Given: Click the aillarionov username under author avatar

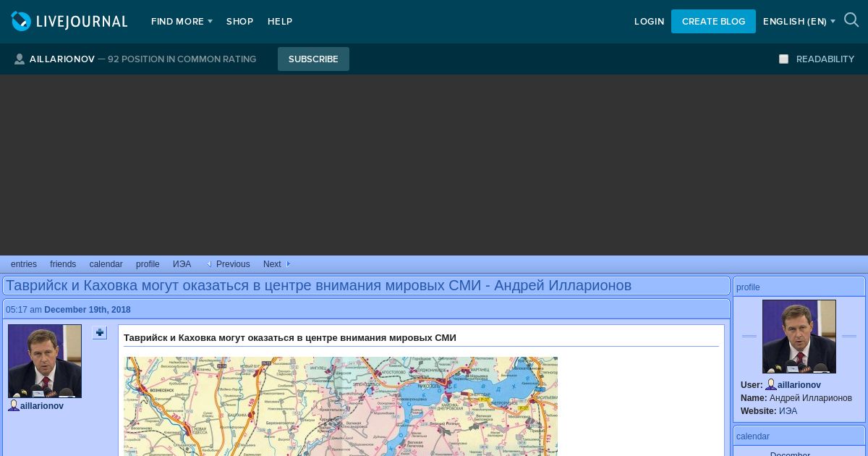Looking at the screenshot, I should pyautogui.click(x=42, y=406).
